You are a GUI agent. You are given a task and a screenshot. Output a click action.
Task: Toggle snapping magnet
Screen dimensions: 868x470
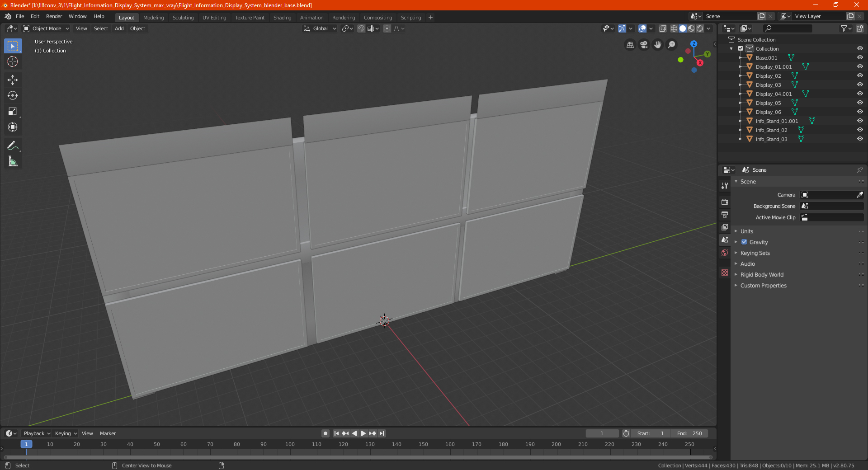361,28
